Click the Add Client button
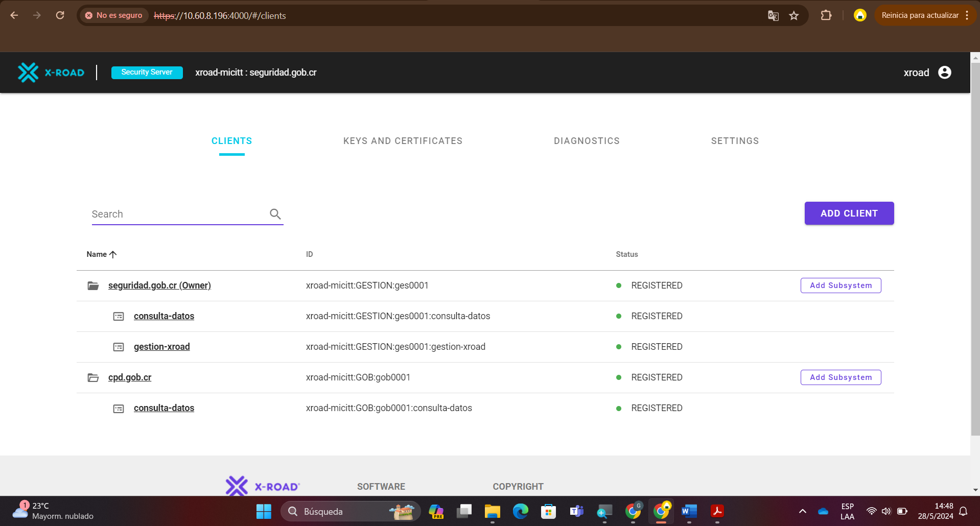 click(x=849, y=213)
